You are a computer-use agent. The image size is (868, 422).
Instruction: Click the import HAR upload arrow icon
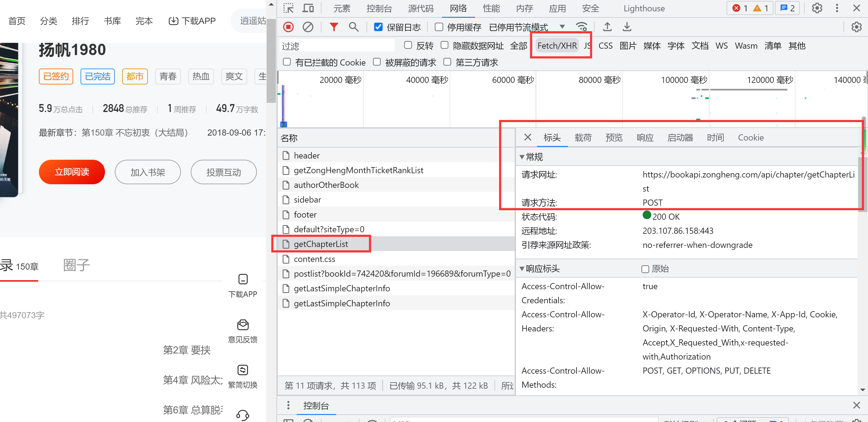[x=607, y=27]
